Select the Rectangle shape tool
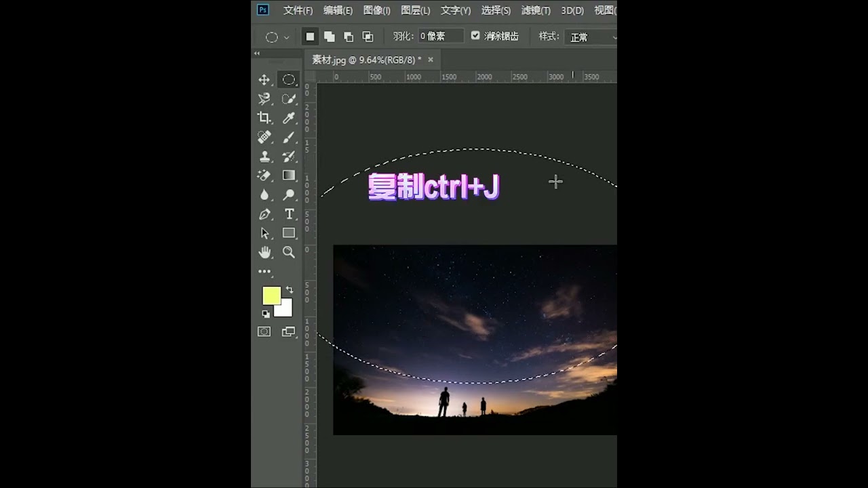Screen dimensions: 868x488 tap(289, 233)
